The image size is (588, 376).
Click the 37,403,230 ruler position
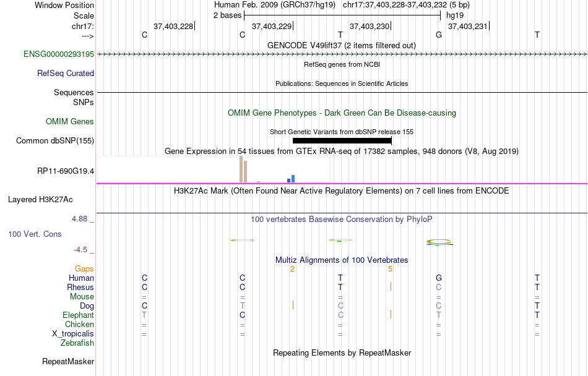[x=370, y=26]
